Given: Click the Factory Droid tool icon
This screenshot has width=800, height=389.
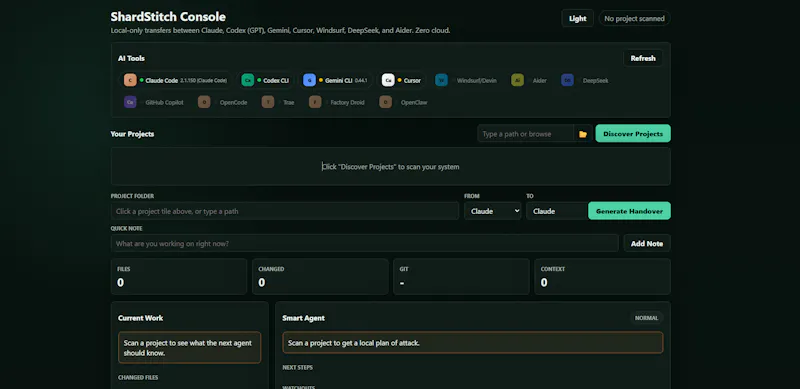Looking at the screenshot, I should tap(315, 102).
